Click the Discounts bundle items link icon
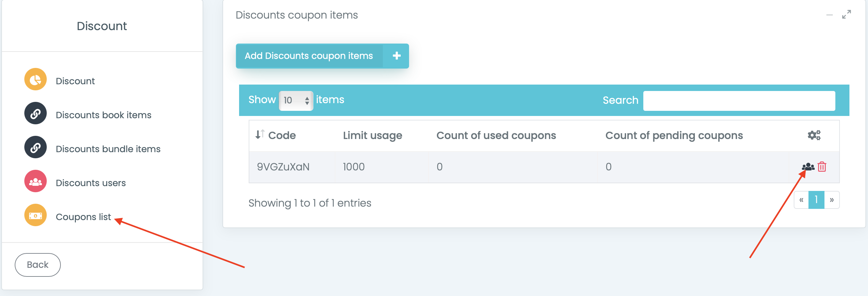 36,148
